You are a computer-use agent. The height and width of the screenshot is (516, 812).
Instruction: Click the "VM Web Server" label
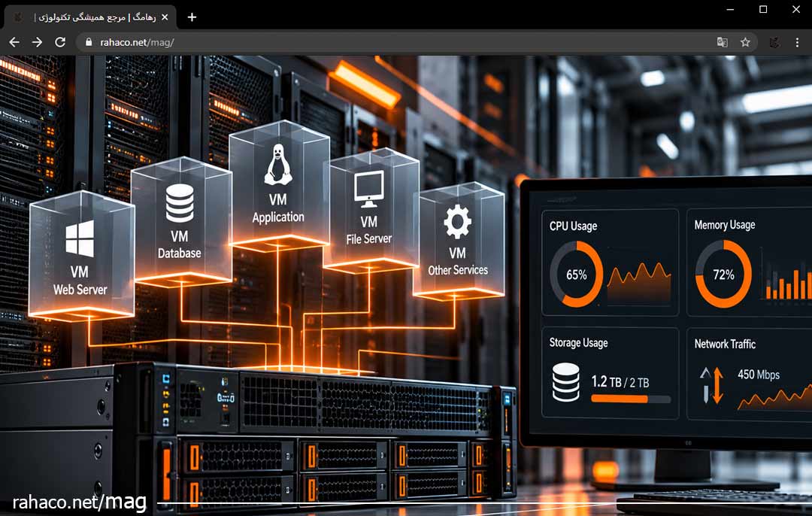80,281
